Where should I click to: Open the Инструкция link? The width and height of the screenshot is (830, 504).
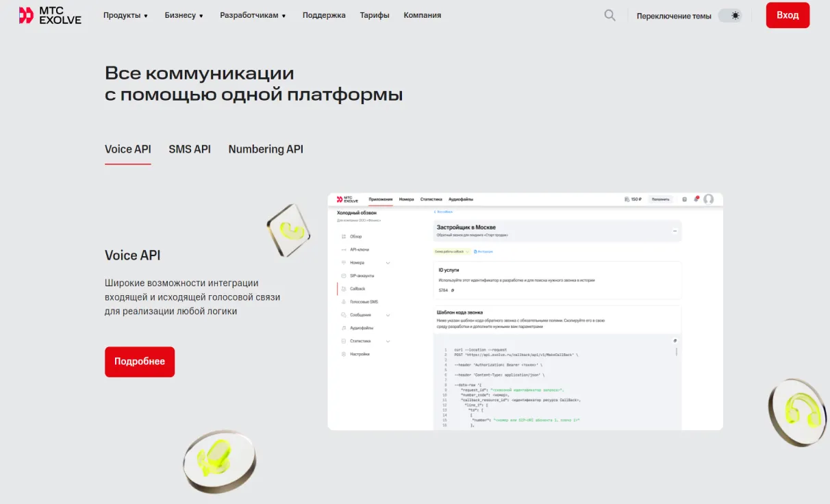(483, 251)
